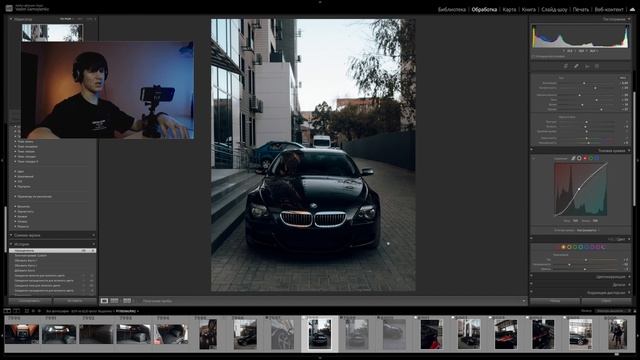
Task: Open the filmstrip filter dropdown
Action: click(611, 311)
